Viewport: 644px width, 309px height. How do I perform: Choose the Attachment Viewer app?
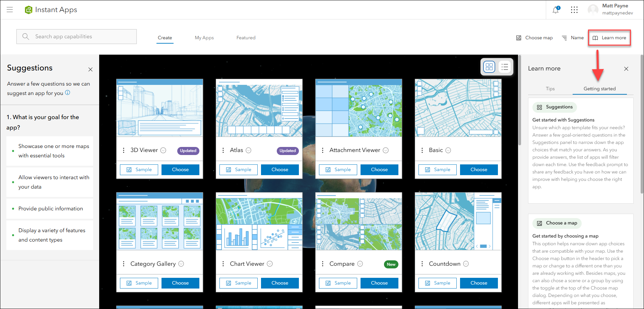pyautogui.click(x=379, y=170)
